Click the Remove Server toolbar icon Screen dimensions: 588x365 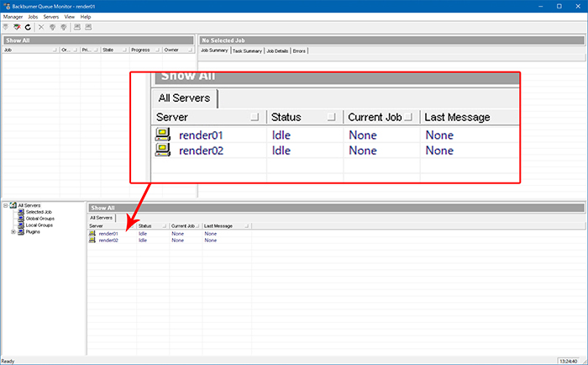click(88, 27)
